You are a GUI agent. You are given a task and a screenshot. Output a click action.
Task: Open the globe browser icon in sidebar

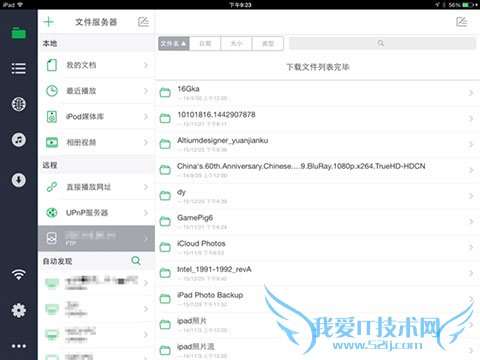click(19, 104)
